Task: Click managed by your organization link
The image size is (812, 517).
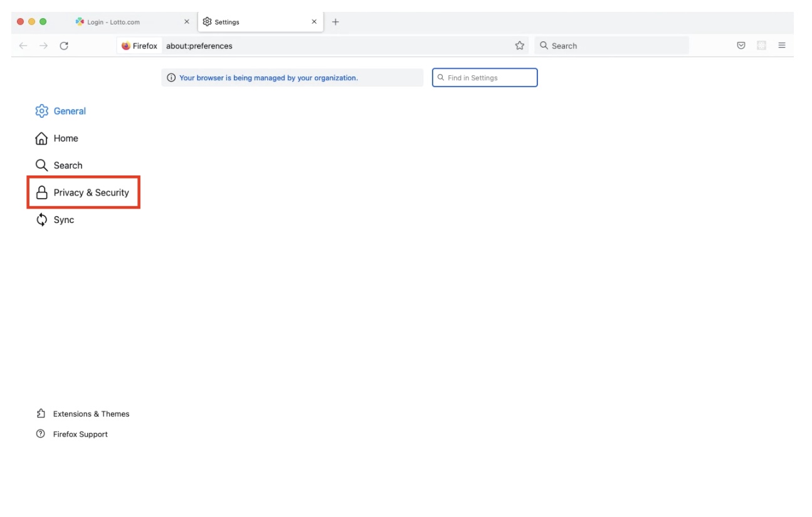Action: coord(268,78)
